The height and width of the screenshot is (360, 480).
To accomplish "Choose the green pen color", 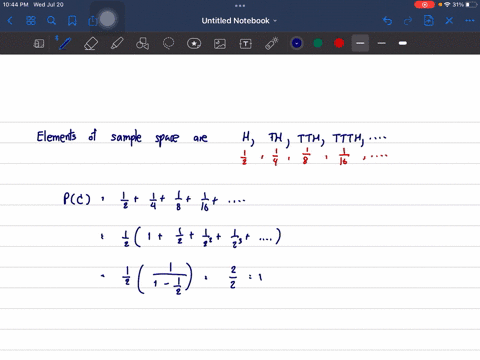I will pos(318,43).
